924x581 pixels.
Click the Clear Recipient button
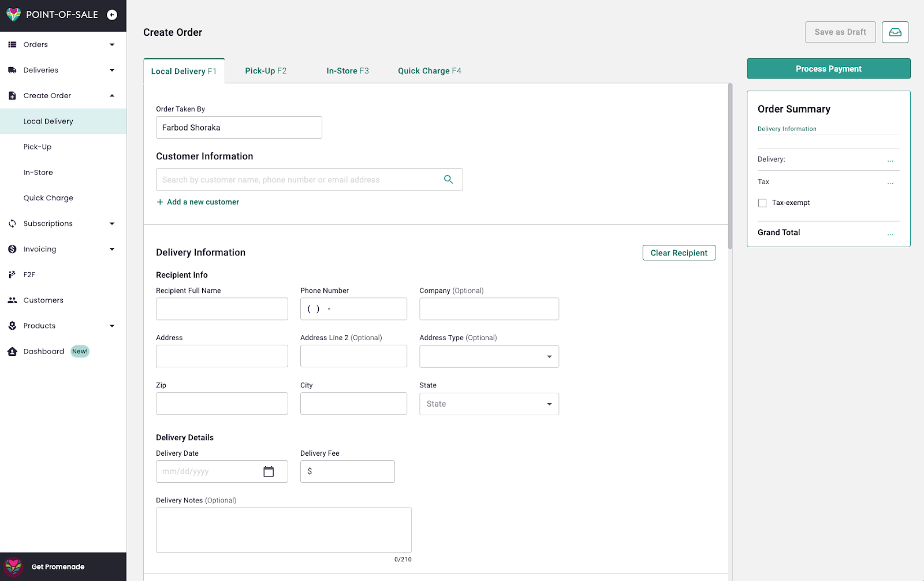[x=679, y=253]
